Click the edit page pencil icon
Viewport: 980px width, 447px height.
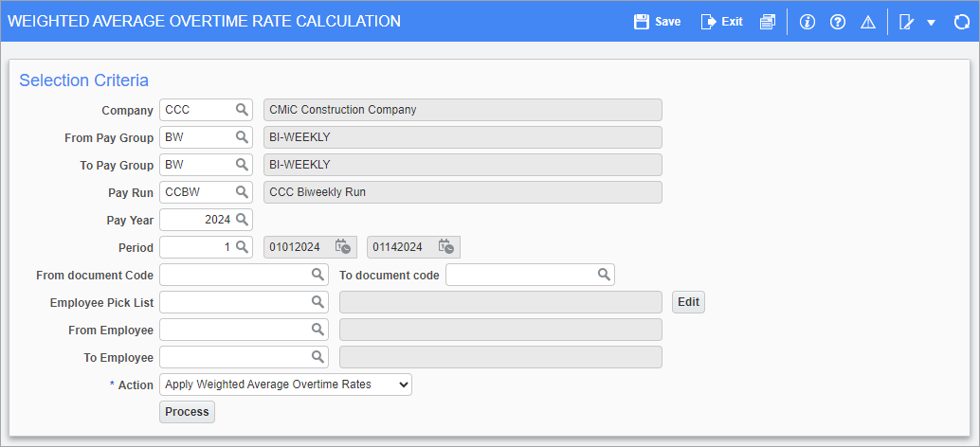tap(906, 22)
